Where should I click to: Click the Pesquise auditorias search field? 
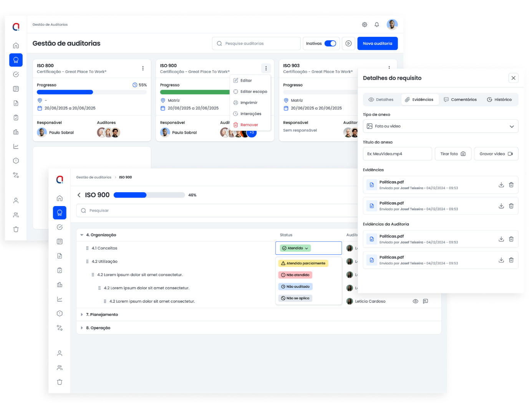(256, 43)
